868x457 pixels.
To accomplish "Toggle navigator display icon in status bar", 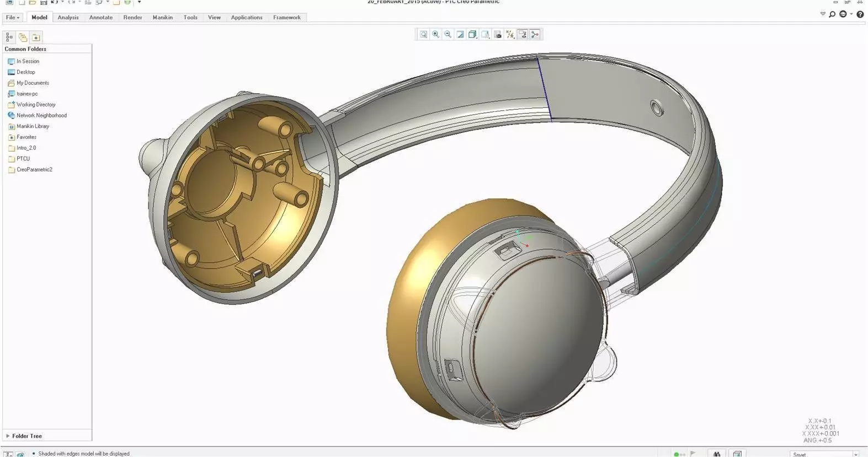I will 8,454.
